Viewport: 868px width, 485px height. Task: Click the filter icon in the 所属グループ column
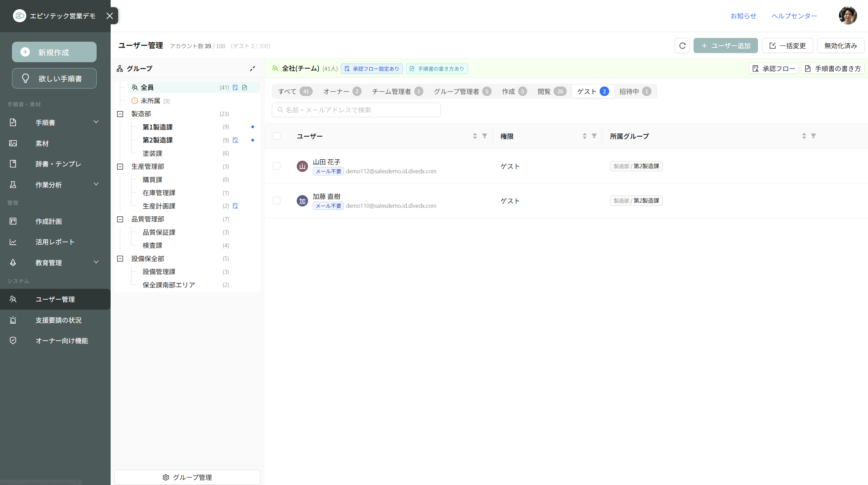coord(813,136)
